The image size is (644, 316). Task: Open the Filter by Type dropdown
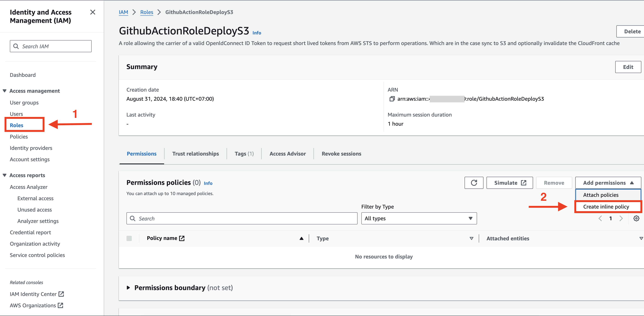click(x=419, y=219)
